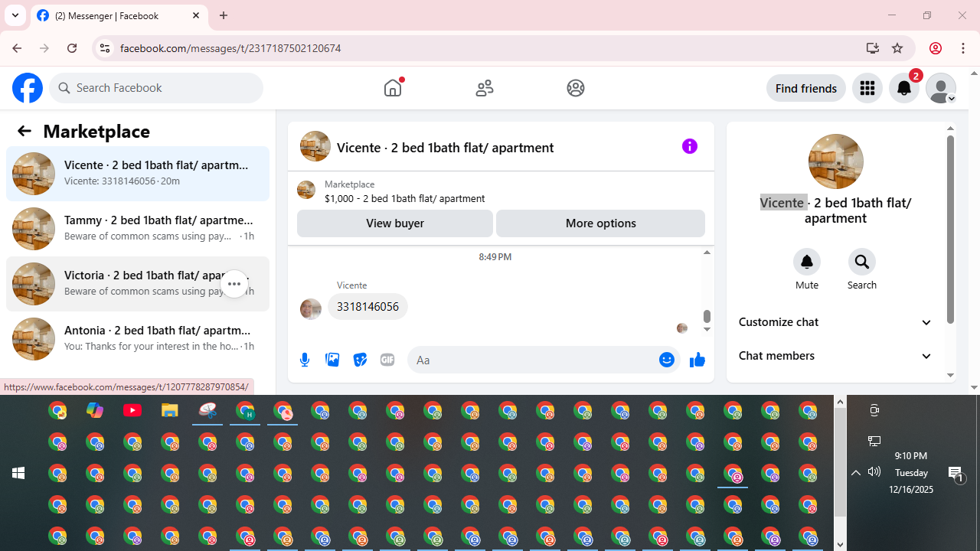
Task: Open File Explorer from the taskbar
Action: (x=170, y=410)
